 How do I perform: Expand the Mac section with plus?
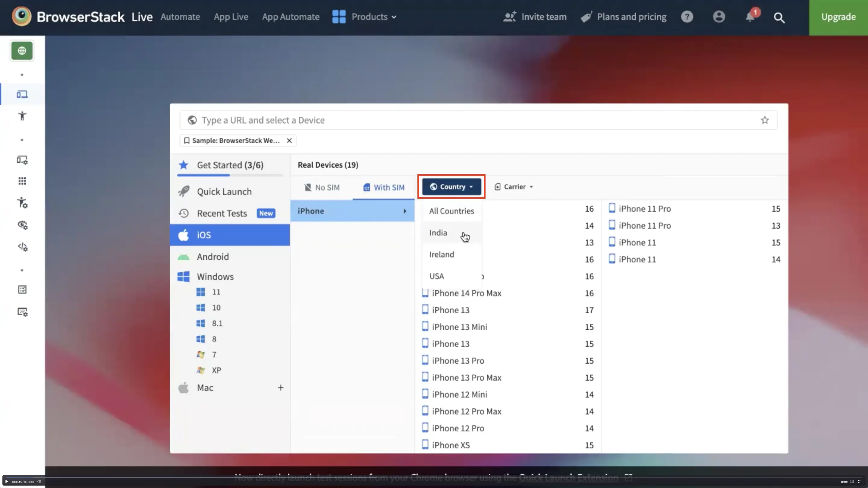coord(280,388)
